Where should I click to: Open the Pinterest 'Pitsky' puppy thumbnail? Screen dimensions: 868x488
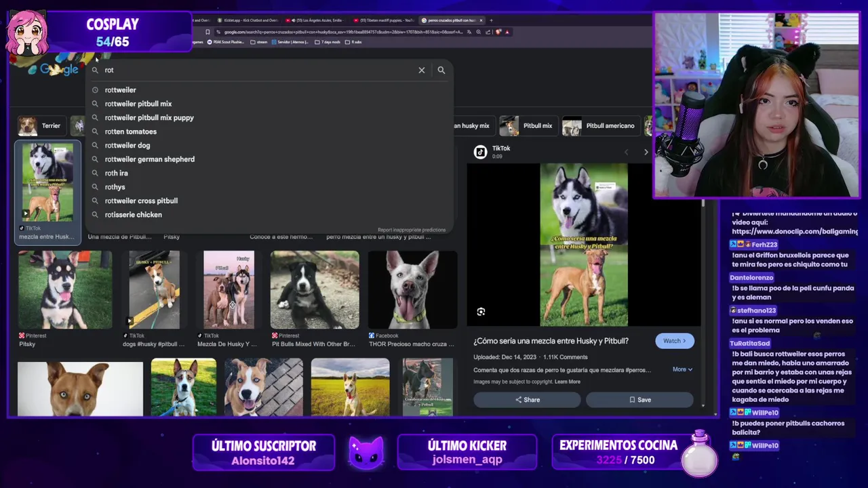[x=65, y=290]
